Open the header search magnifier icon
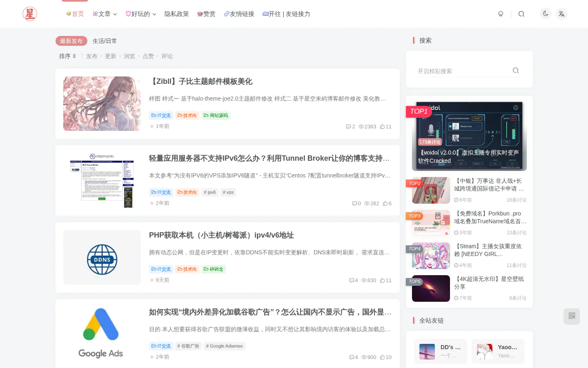 pyautogui.click(x=521, y=14)
